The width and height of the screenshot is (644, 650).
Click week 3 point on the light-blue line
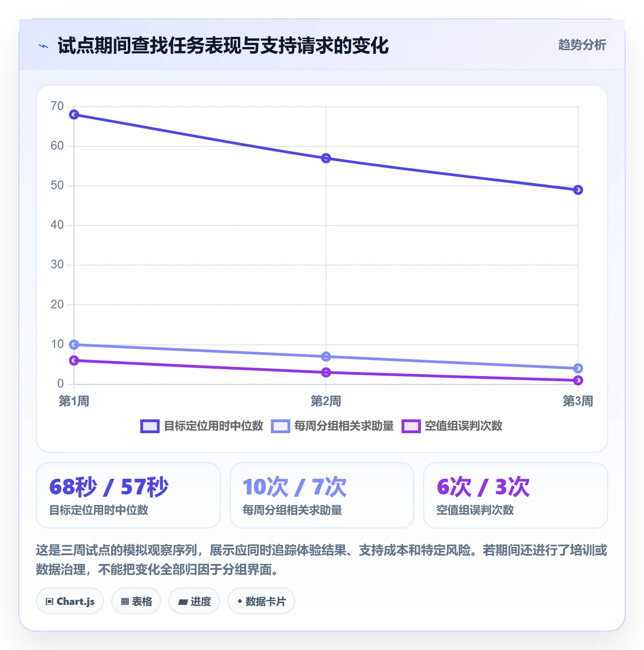point(578,368)
